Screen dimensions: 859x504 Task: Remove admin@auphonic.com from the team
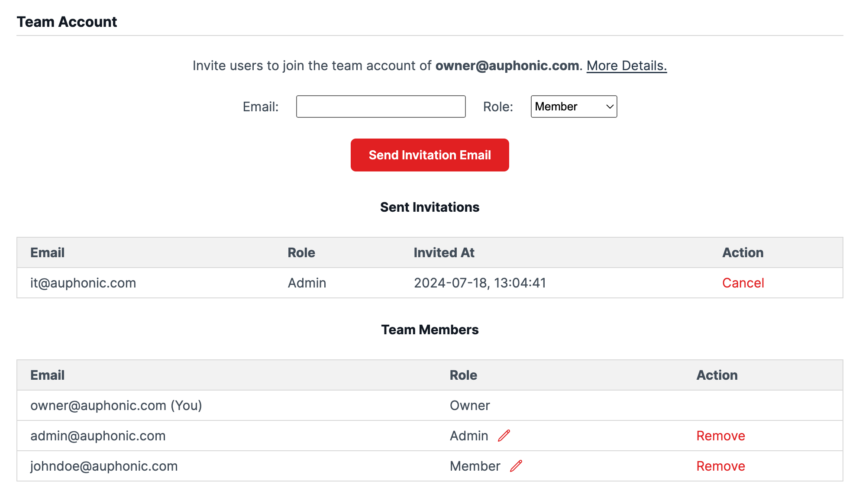pyautogui.click(x=720, y=436)
